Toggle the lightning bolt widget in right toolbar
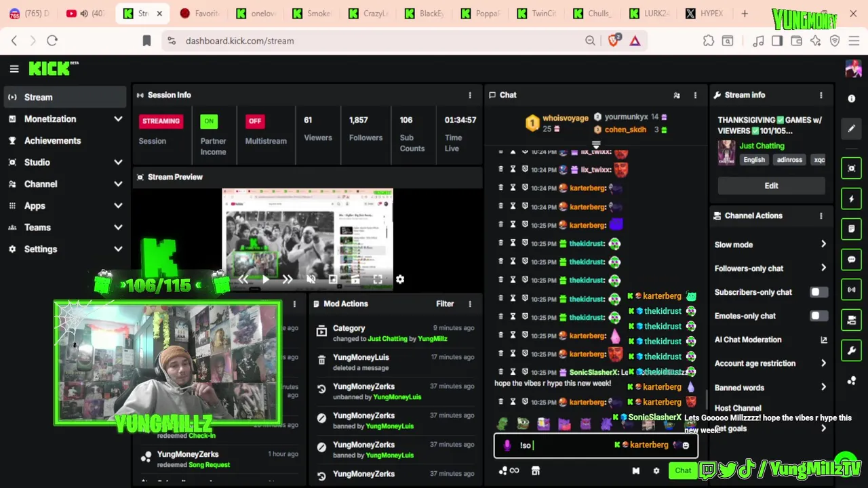Screen dimensions: 868x488 tap(852, 199)
